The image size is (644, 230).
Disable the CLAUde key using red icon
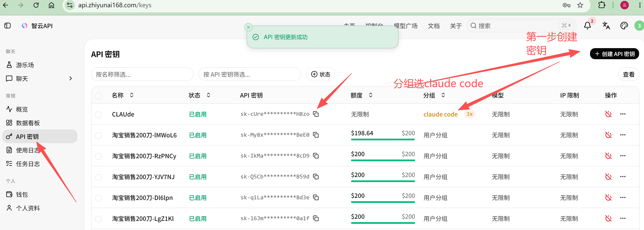(608, 114)
